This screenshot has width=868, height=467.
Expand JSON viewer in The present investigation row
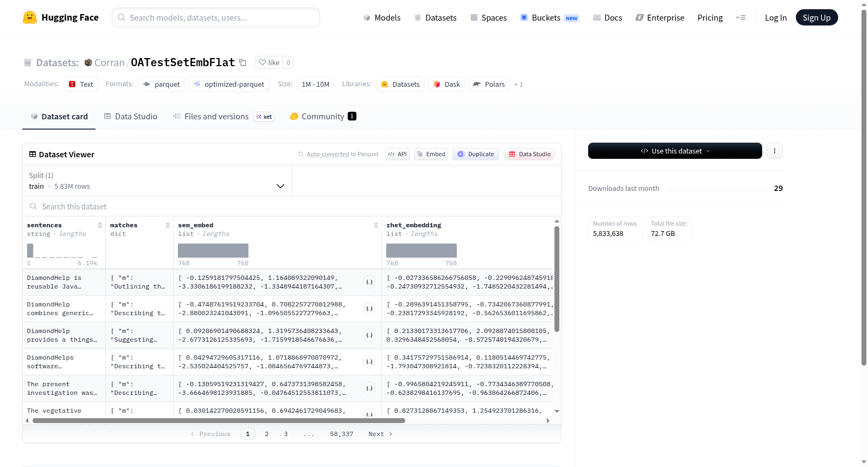pos(369,388)
